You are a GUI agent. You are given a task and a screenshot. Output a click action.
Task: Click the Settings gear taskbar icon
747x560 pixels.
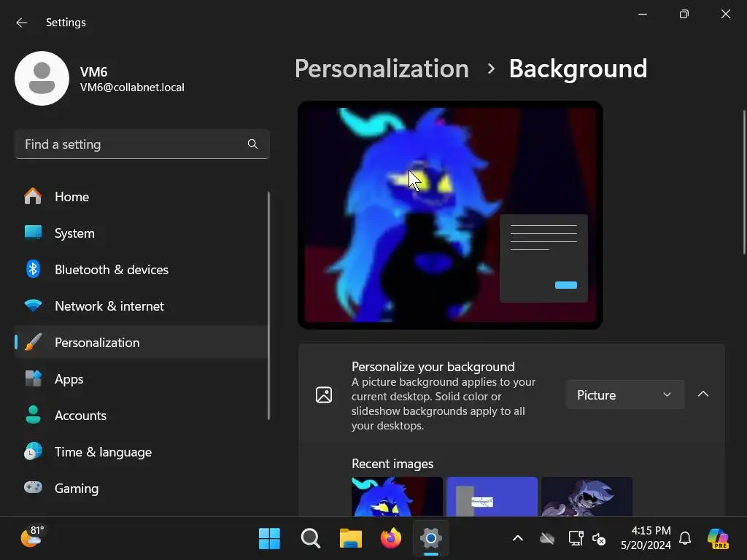tap(431, 538)
